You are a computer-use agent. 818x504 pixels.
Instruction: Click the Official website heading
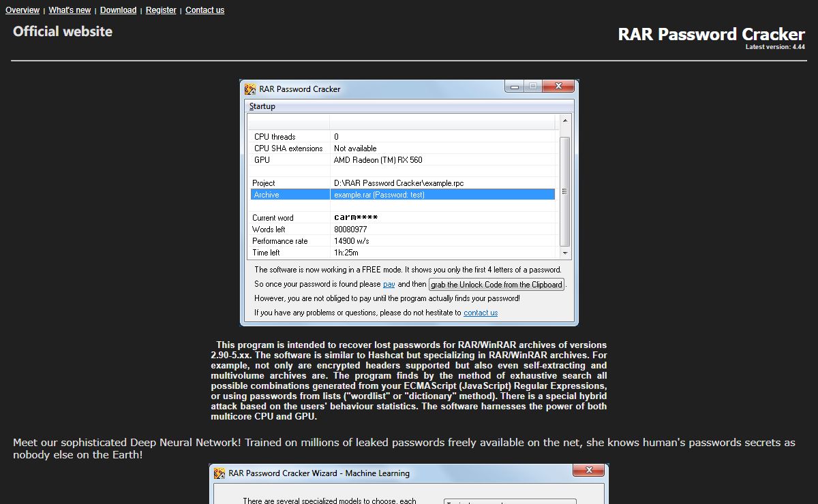[x=63, y=31]
